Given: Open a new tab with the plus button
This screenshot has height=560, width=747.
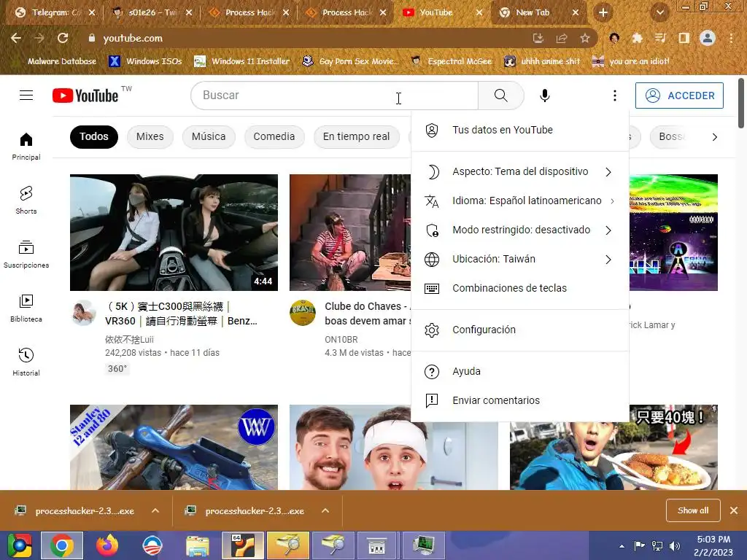Looking at the screenshot, I should [603, 13].
